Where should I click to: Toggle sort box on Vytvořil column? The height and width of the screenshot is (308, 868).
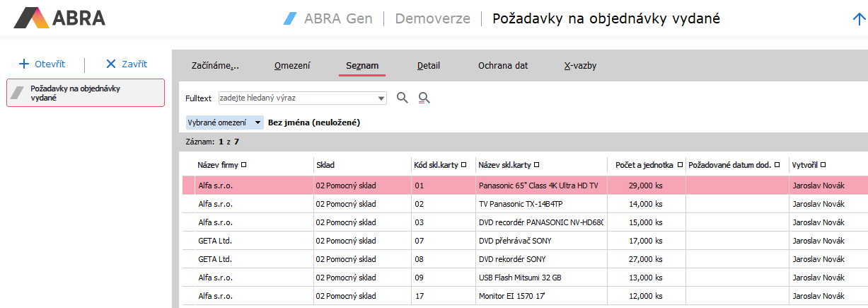point(823,165)
